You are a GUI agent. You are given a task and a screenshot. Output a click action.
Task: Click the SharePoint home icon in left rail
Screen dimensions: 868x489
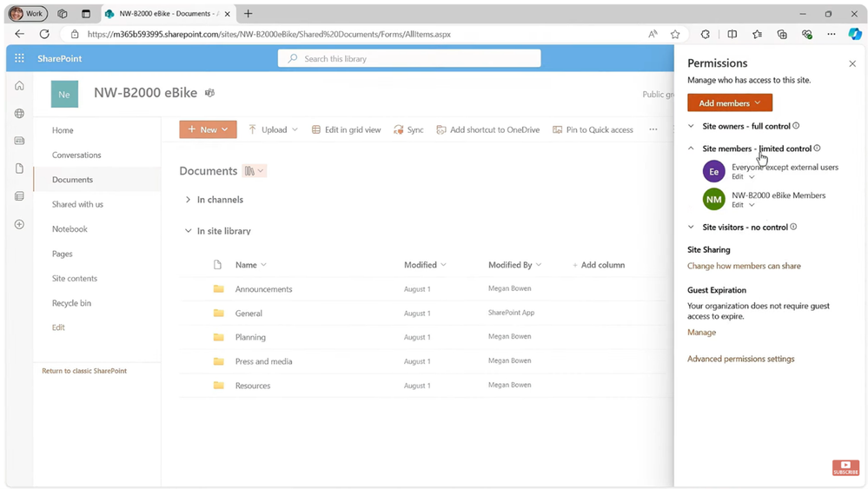pyautogui.click(x=19, y=86)
